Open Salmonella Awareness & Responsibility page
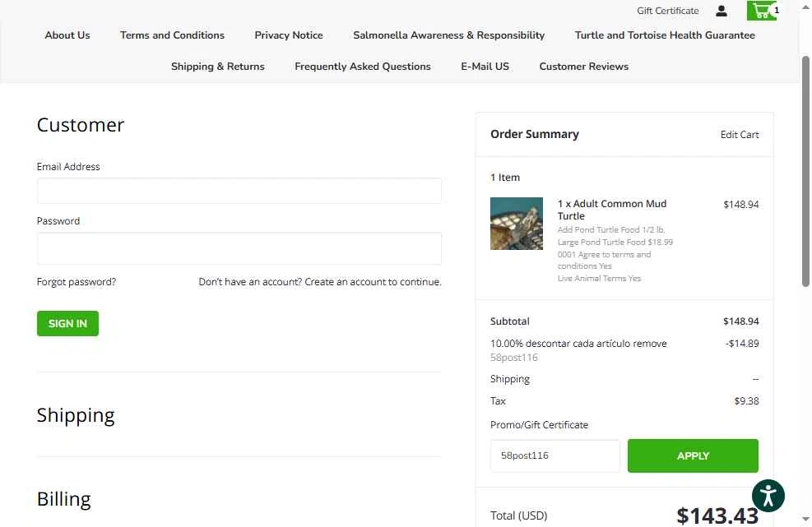This screenshot has width=812, height=527. pyautogui.click(x=448, y=35)
